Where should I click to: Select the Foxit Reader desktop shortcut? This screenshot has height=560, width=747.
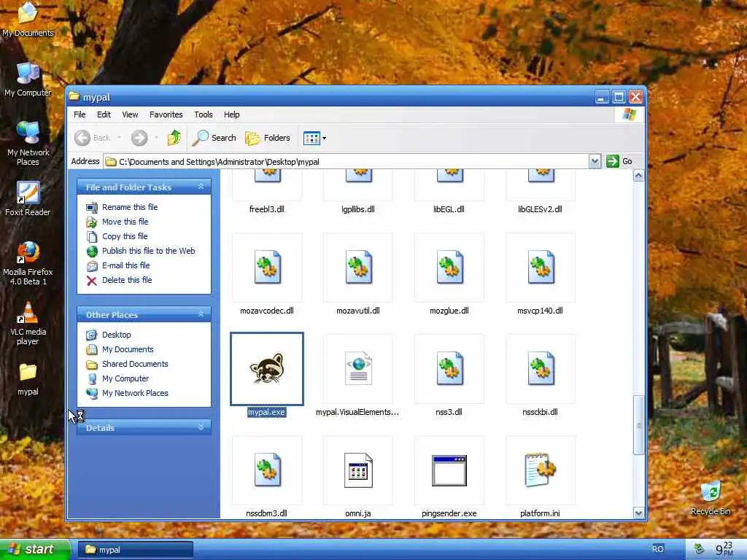(x=28, y=199)
